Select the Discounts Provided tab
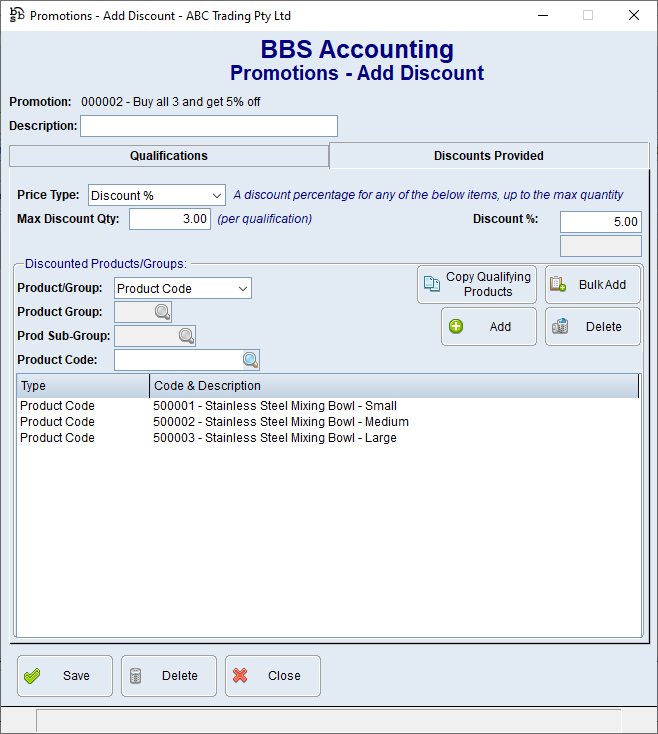 click(489, 156)
